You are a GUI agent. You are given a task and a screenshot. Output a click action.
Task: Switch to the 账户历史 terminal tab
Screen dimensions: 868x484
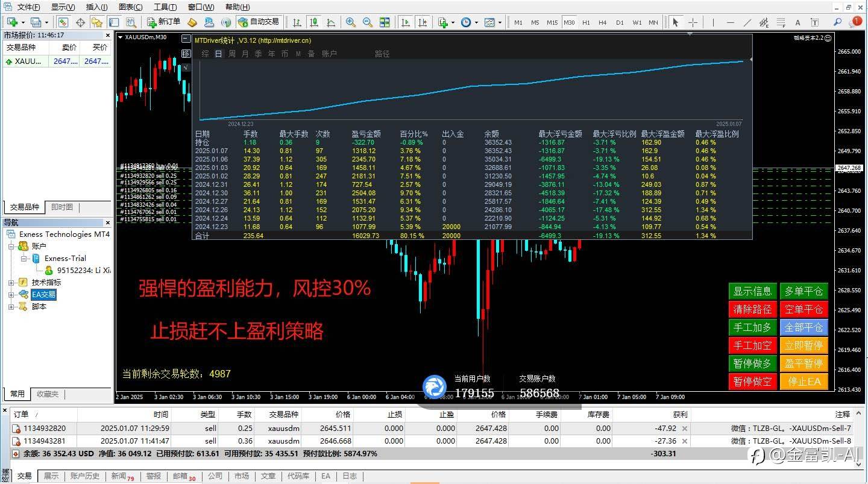85,476
